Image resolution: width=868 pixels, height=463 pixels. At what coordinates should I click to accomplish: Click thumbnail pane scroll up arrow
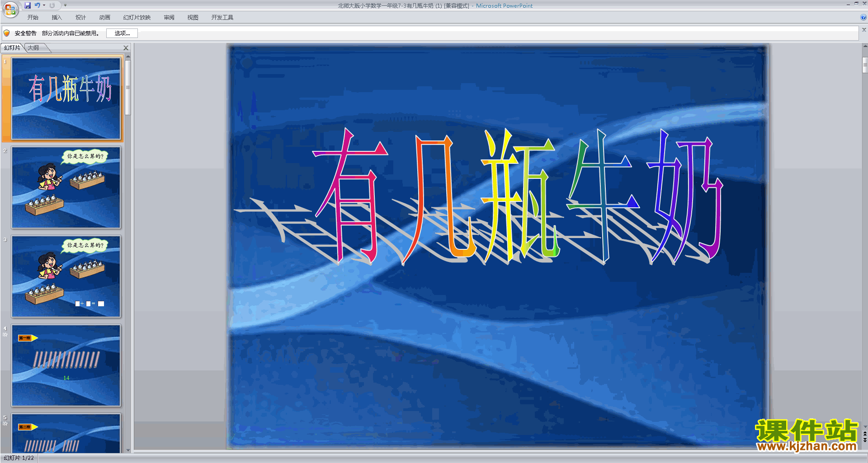[128, 56]
